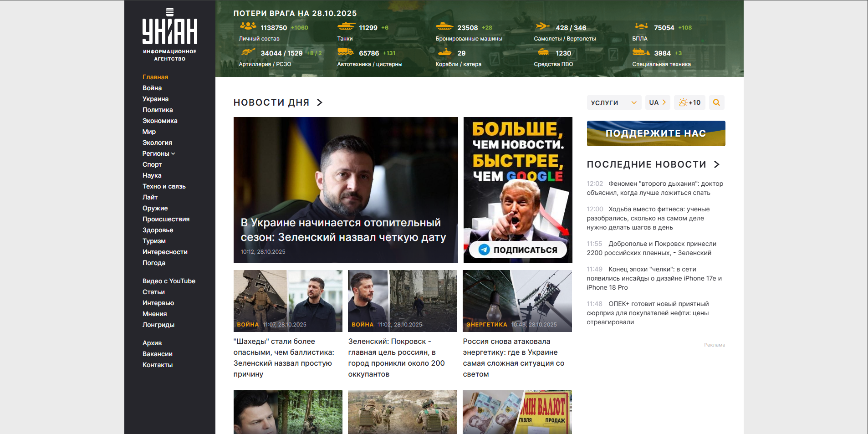The image size is (868, 434).
Task: Click the personnel losses icon
Action: click(248, 26)
